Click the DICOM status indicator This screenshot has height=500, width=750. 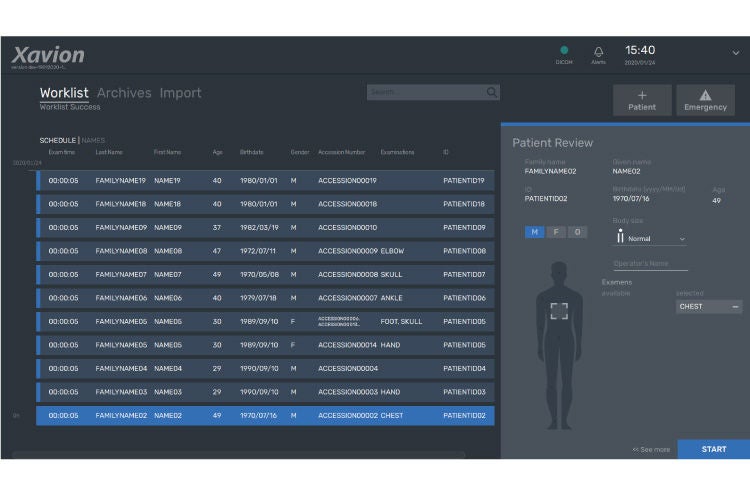pos(564,50)
